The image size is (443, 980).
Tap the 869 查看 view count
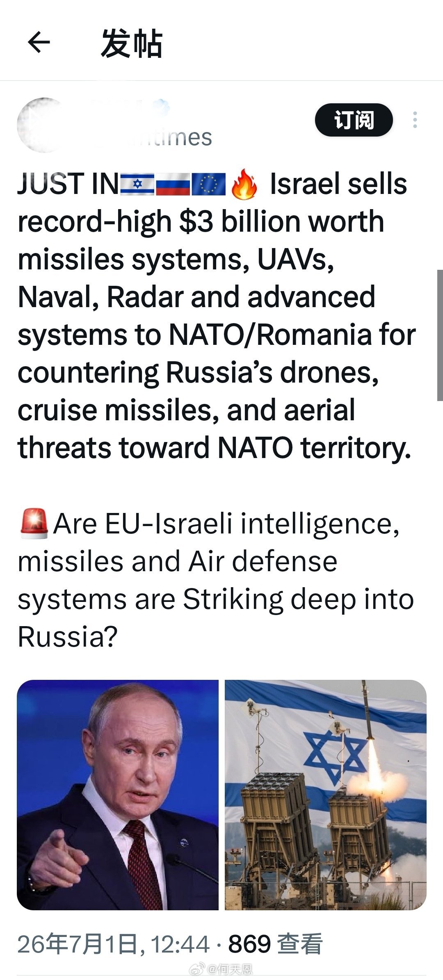coord(275,944)
